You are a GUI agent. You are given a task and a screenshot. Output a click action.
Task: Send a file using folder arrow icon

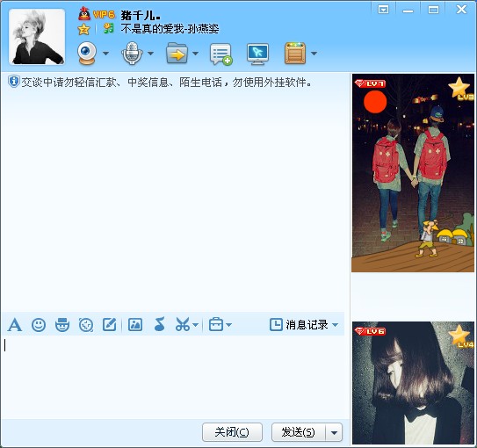coord(177,54)
